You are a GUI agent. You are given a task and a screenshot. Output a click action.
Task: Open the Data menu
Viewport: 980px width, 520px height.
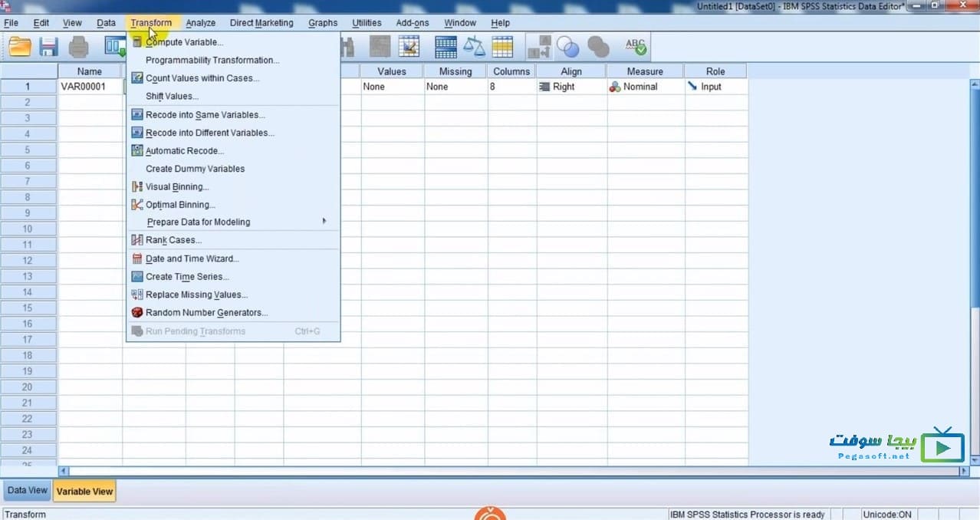pos(106,23)
